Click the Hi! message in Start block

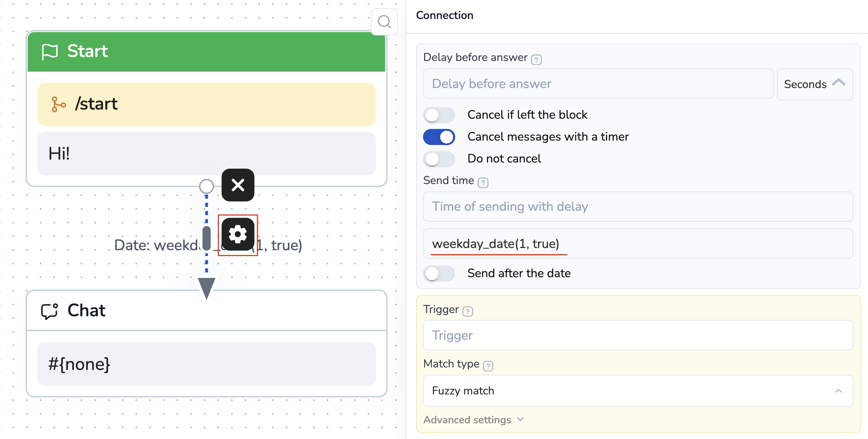point(206,154)
